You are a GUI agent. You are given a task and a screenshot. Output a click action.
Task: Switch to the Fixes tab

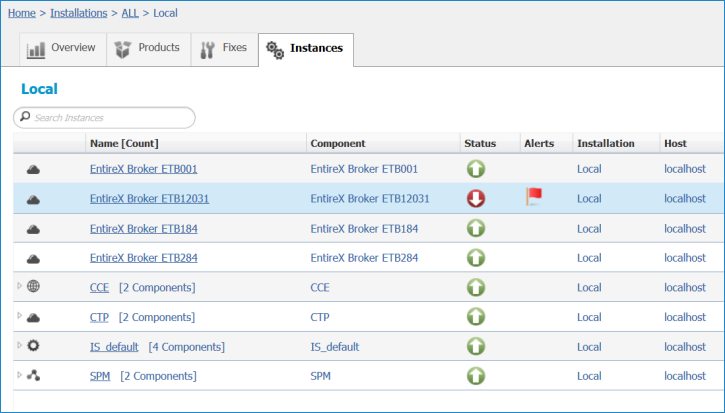coord(225,49)
